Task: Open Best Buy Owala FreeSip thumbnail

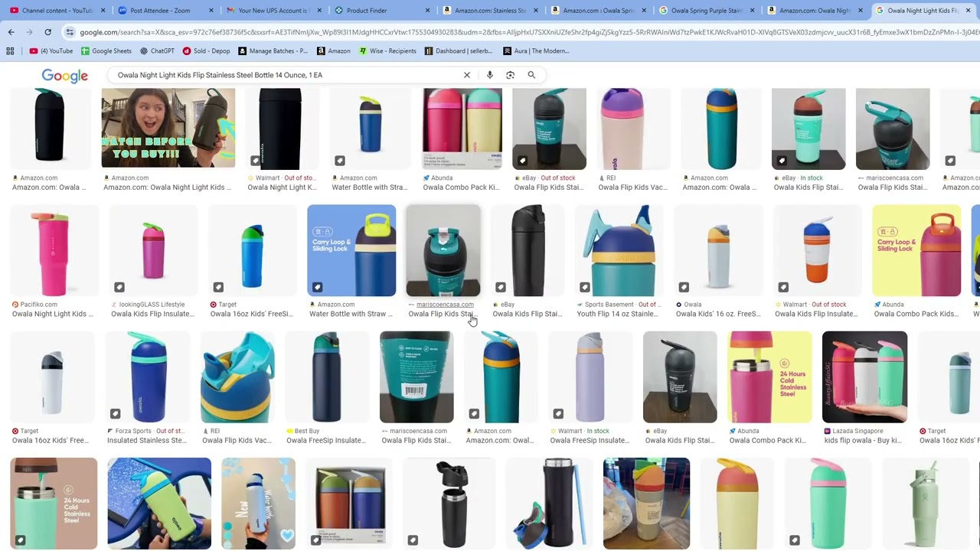Action: click(327, 377)
